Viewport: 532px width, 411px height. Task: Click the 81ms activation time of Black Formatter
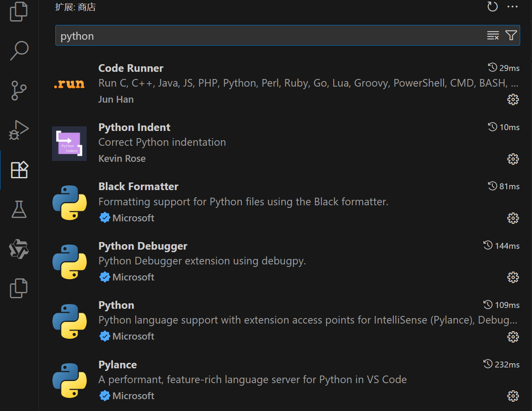[x=504, y=186]
